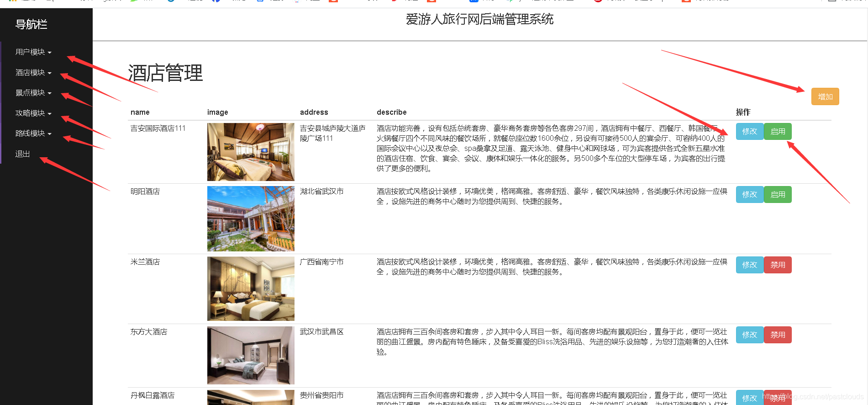Expand the 酒店模块 dropdown menu
The height and width of the screenshot is (405, 868).
[x=33, y=73]
